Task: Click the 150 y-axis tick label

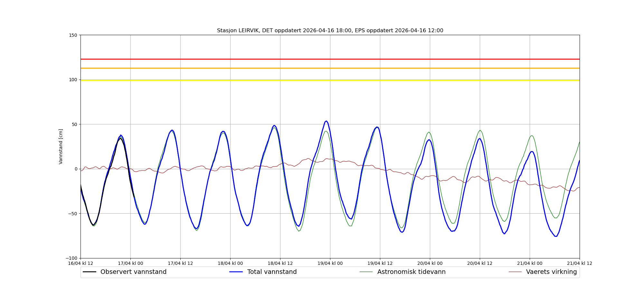Action: [x=73, y=35]
